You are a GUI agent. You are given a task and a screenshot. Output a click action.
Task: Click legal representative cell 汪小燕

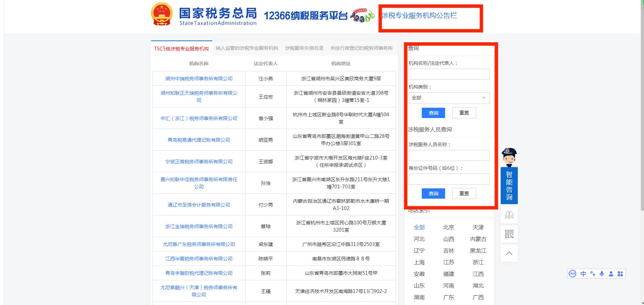pos(266,79)
